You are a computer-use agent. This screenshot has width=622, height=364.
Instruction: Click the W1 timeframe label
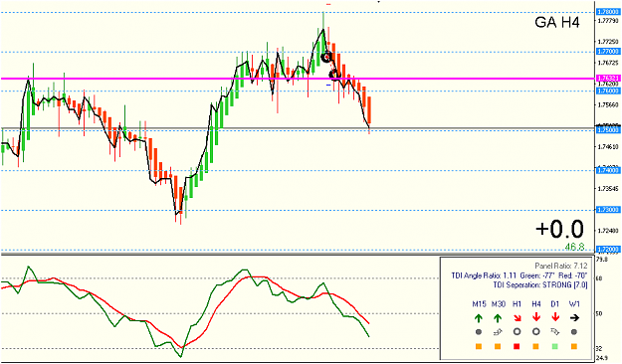tap(574, 304)
